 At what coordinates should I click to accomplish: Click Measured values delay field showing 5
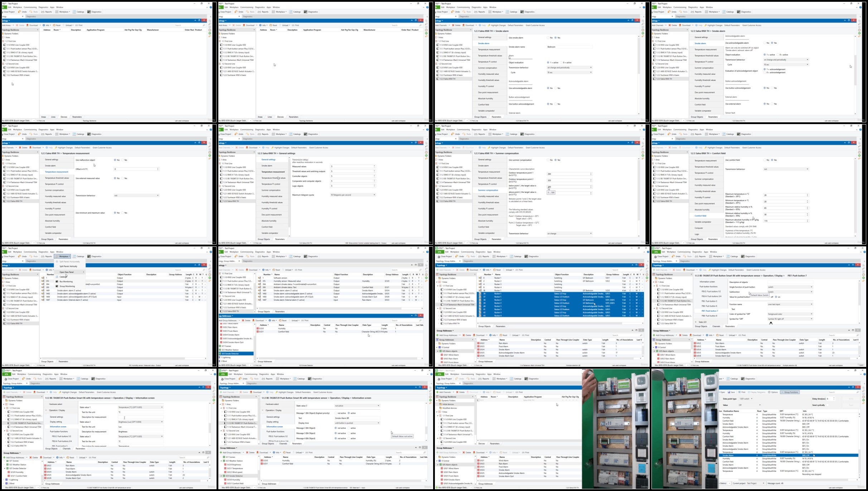point(353,166)
